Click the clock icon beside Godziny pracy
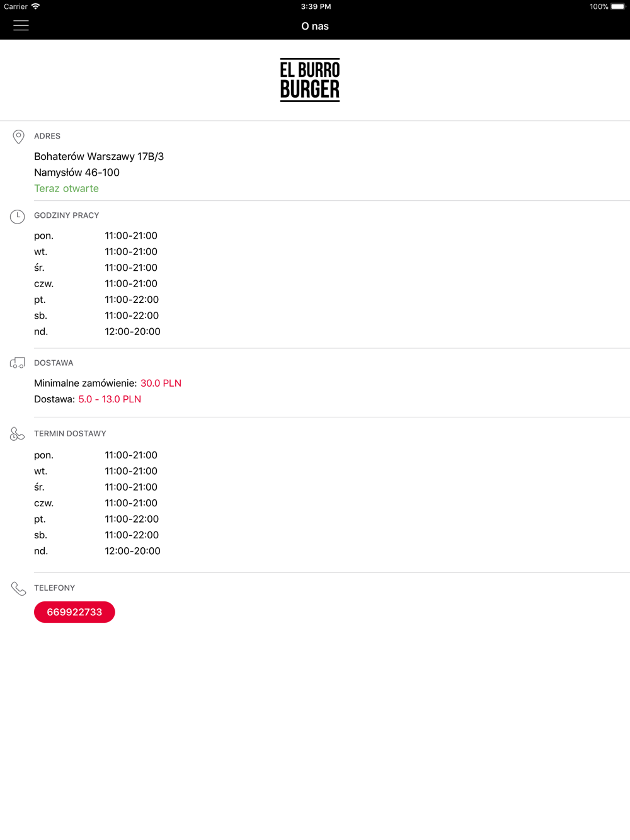This screenshot has height=840, width=630. point(18,217)
